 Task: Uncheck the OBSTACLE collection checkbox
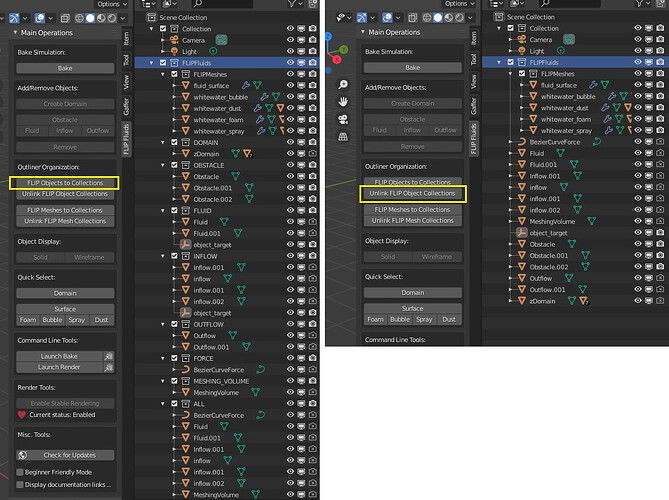coord(174,165)
